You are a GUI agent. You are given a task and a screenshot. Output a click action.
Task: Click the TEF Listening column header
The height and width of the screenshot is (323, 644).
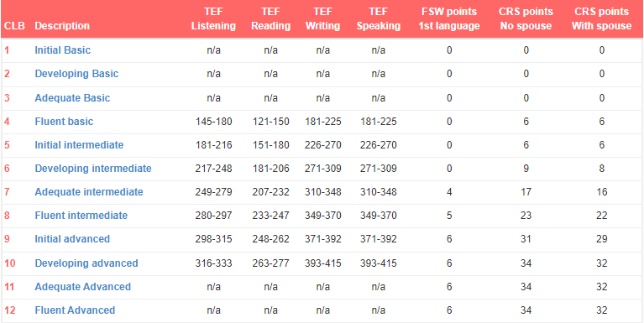tap(213, 19)
